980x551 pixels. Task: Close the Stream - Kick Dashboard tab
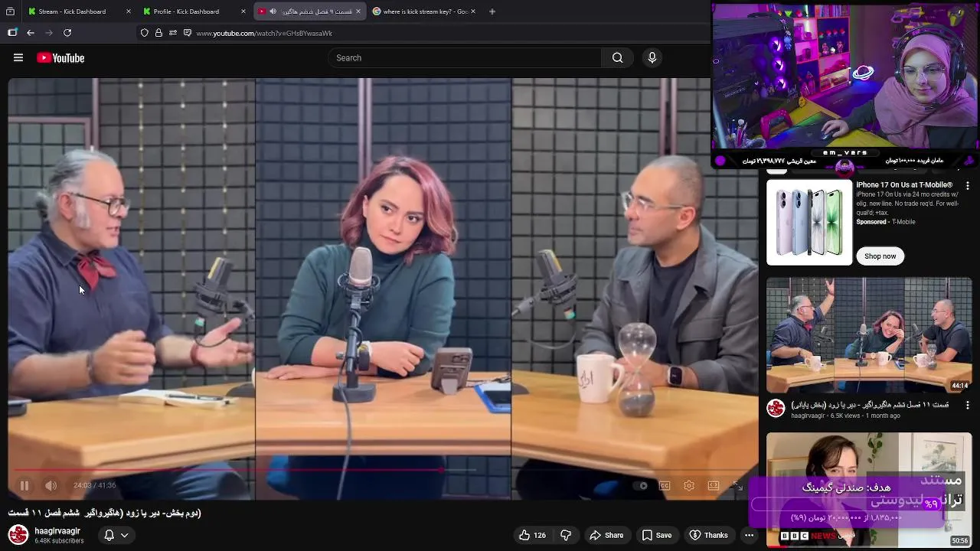coord(128,11)
